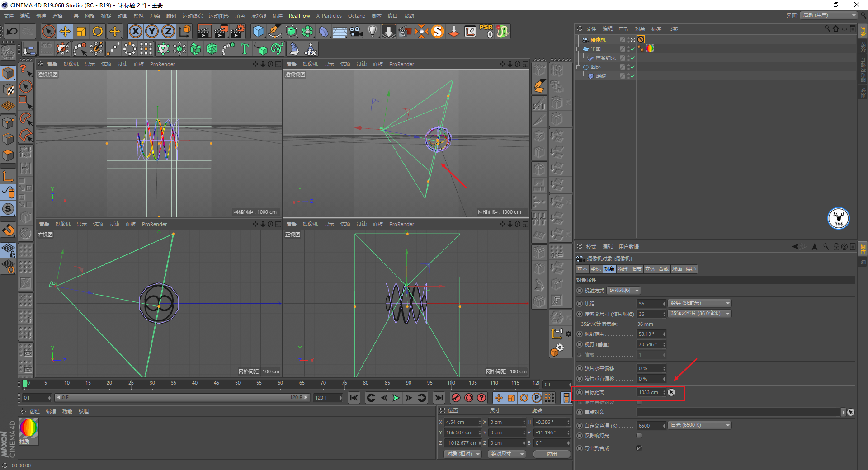Add a Light object
Viewport: 868px width, 470px height.
[x=373, y=32]
